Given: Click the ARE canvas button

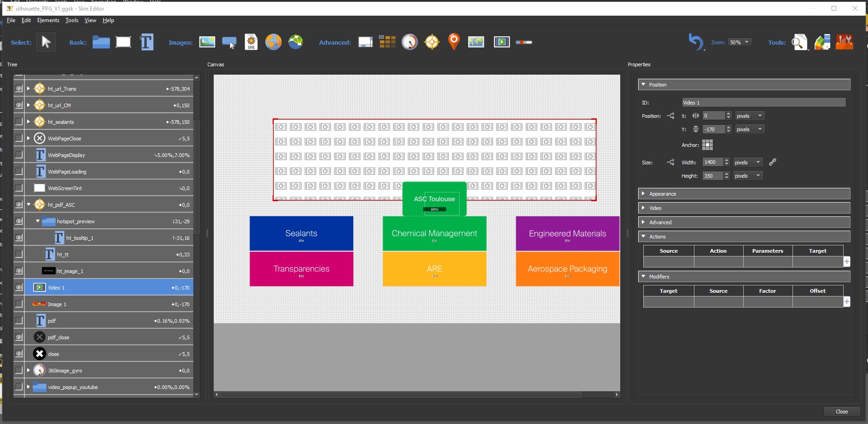Looking at the screenshot, I should [434, 269].
